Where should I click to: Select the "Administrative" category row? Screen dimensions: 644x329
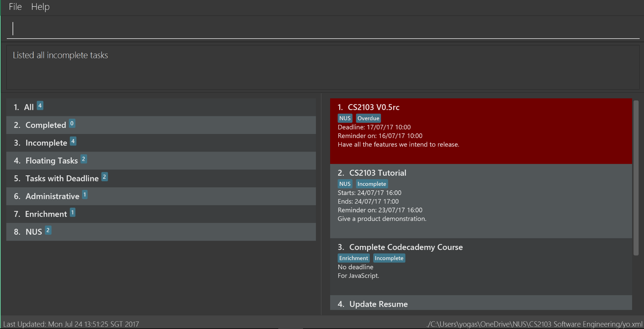point(161,196)
